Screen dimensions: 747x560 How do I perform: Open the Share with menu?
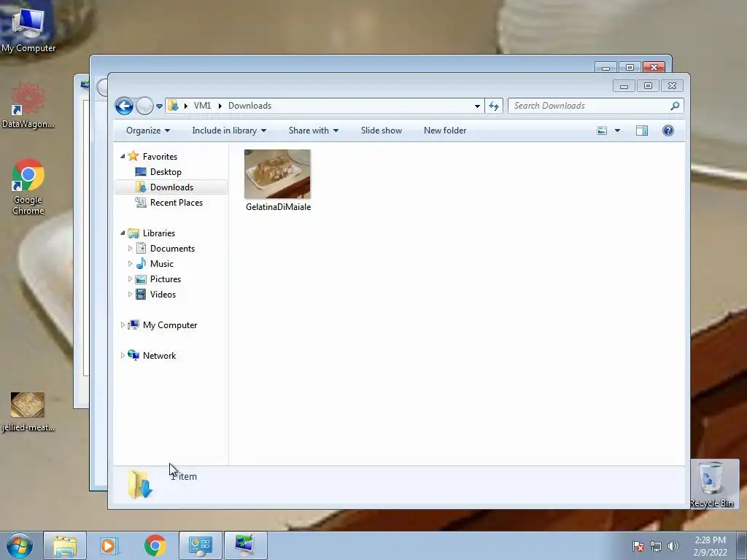coord(314,131)
